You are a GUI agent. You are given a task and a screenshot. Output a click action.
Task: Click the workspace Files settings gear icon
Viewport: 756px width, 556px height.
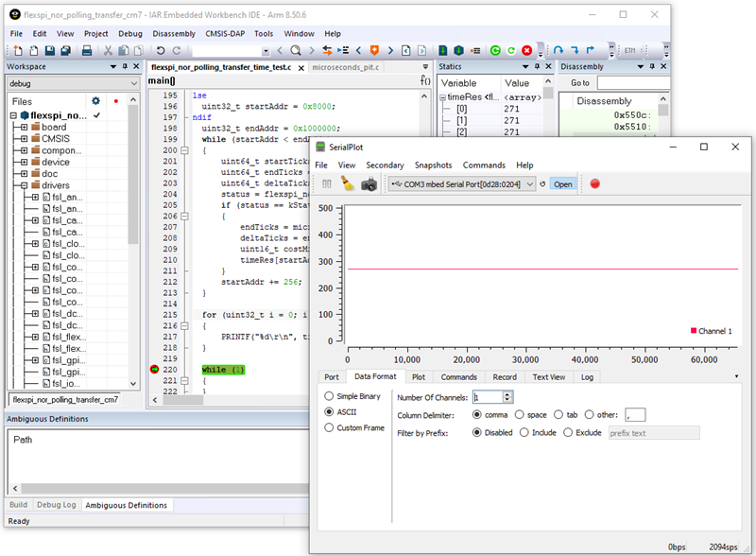pyautogui.click(x=94, y=100)
